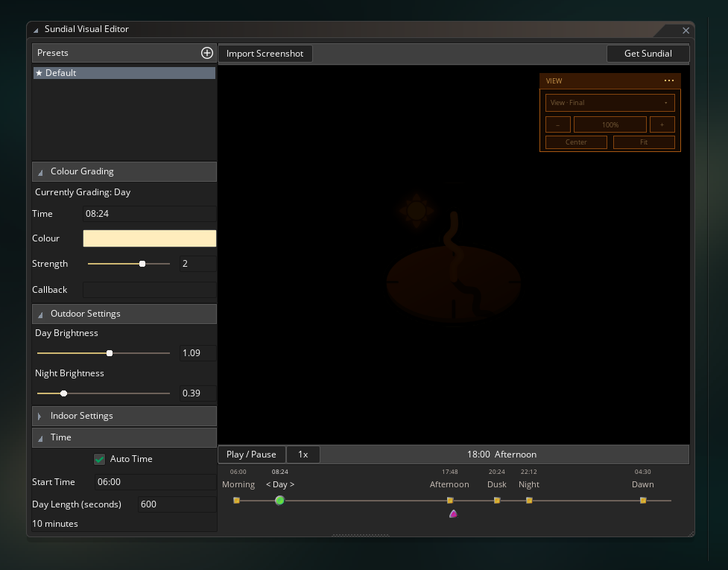Open the Colour swatch picker

coord(150,238)
